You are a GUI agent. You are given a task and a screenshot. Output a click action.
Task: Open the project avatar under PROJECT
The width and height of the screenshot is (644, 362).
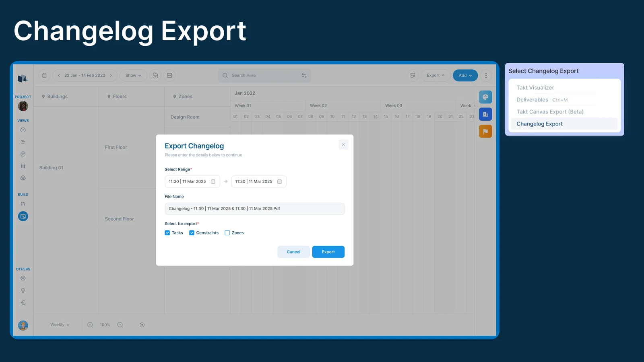[23, 106]
